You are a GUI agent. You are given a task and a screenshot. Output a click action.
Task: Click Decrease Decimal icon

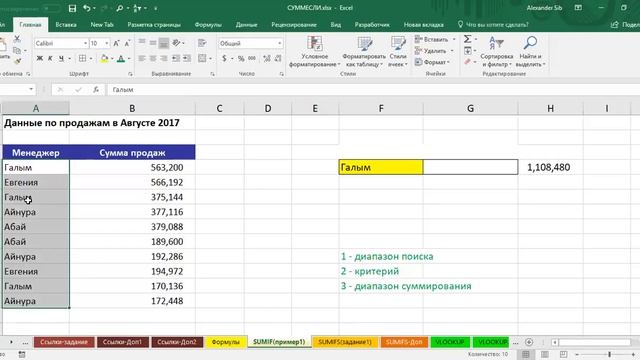click(x=278, y=59)
